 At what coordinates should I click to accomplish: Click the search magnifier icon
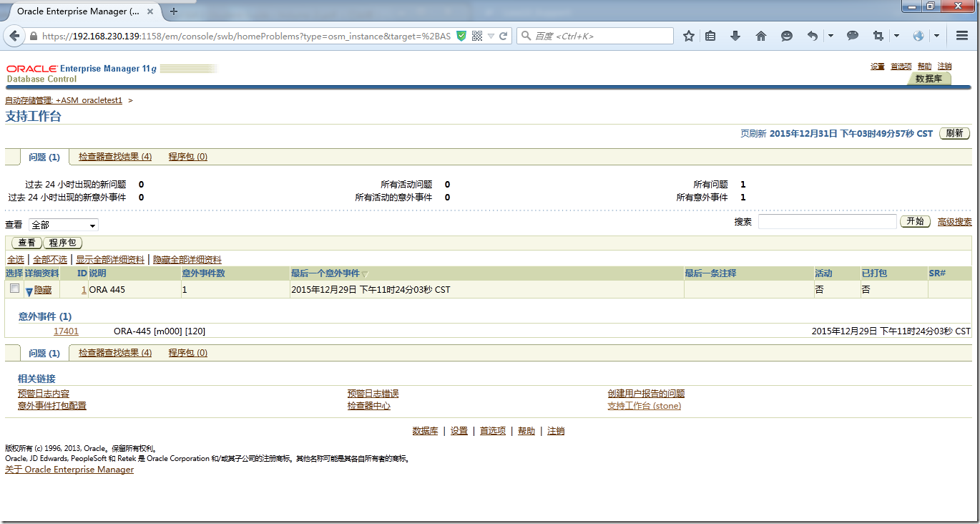coord(526,36)
